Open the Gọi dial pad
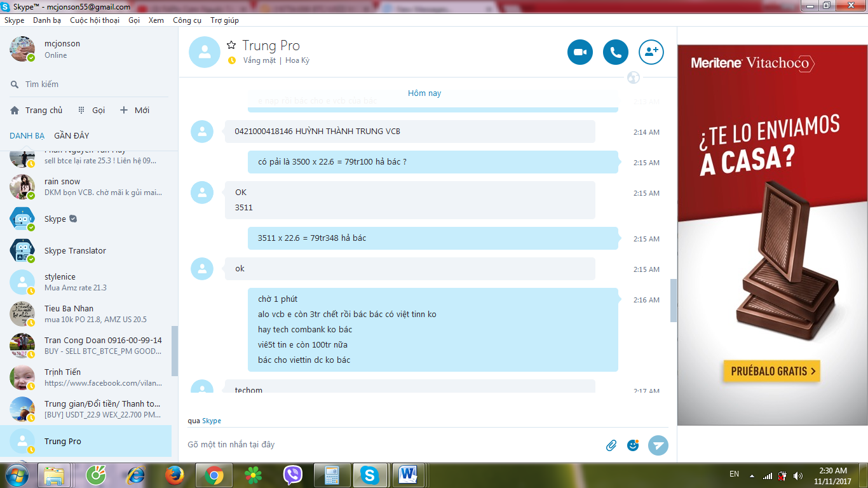Viewport: 868px width, 488px height. (x=92, y=110)
